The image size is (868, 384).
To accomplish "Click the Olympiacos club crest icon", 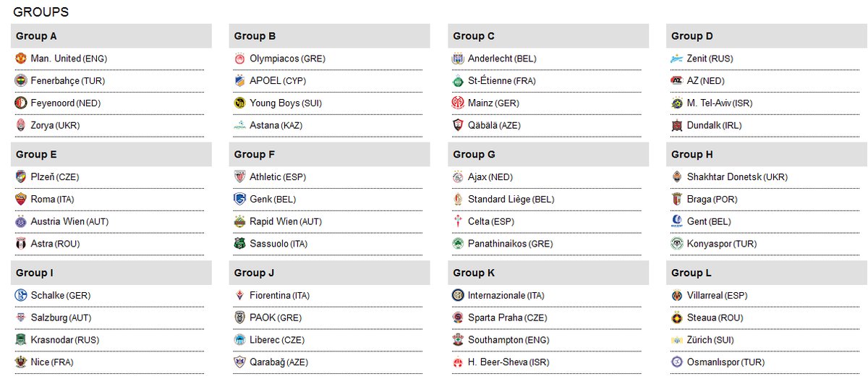I will point(239,59).
